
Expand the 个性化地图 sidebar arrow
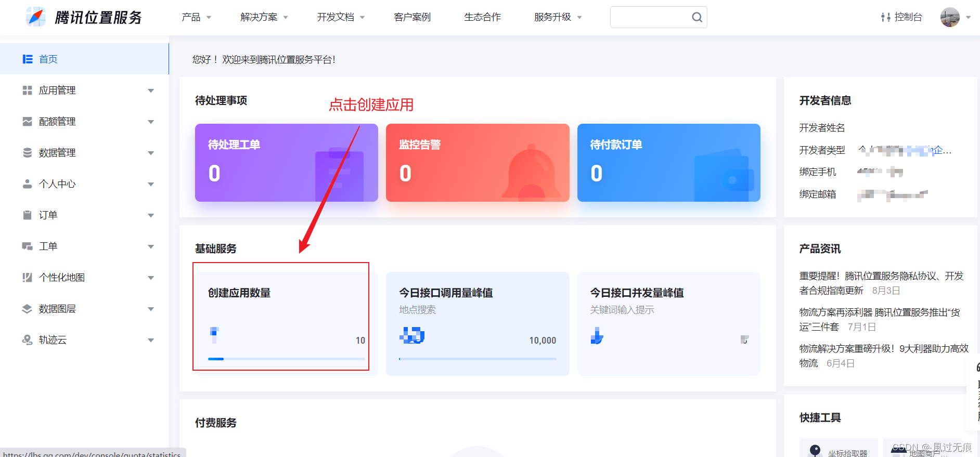[151, 278]
